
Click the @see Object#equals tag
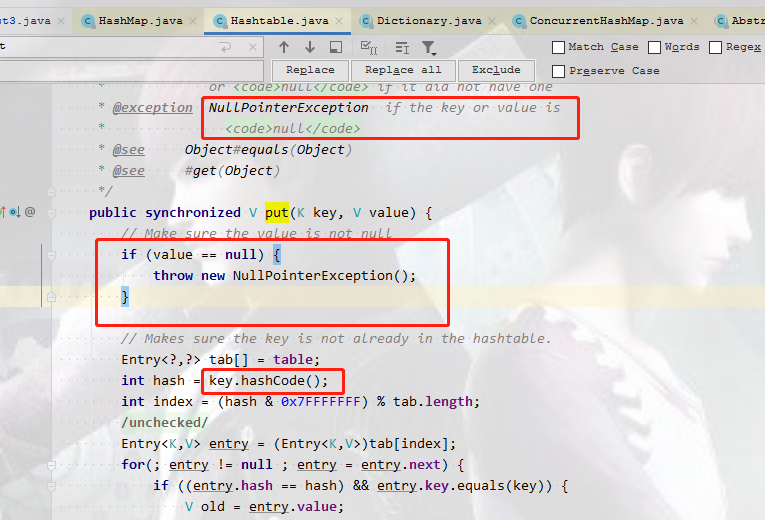tap(129, 150)
